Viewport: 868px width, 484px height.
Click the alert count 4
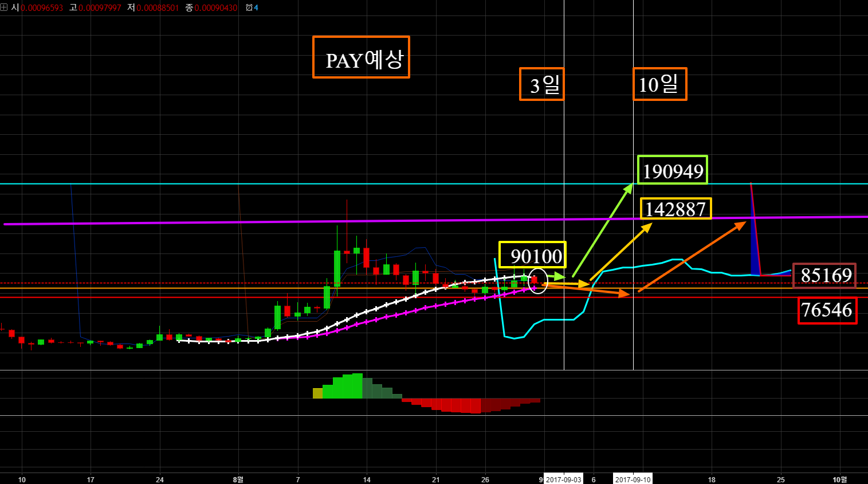click(x=256, y=7)
